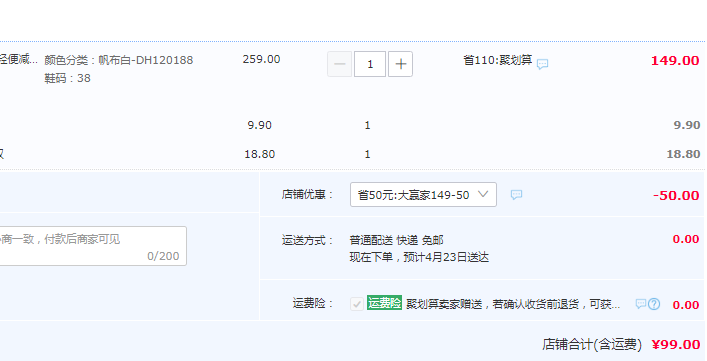Select the red 149.00 subtotal

(675, 61)
